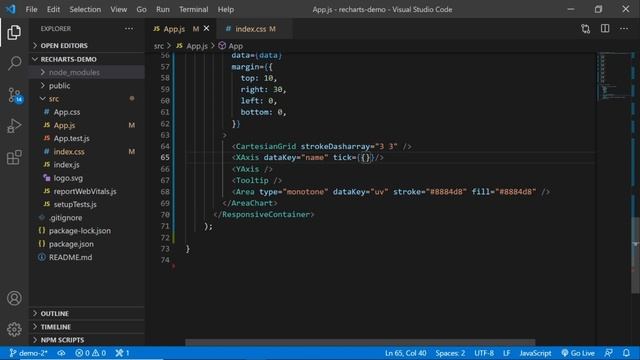Image resolution: width=640 pixels, height=360 pixels.
Task: Click the Synchronize Changes cloud icon
Action: tap(61, 353)
